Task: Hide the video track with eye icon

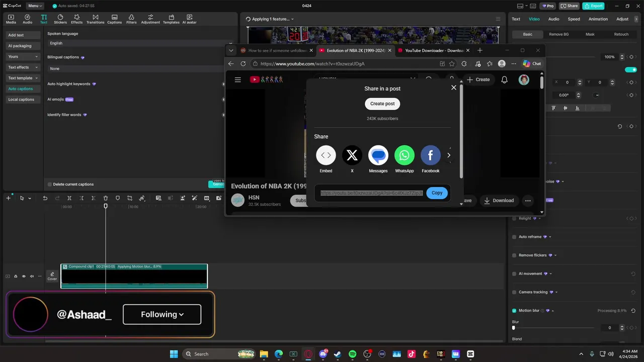Action: click(x=24, y=276)
